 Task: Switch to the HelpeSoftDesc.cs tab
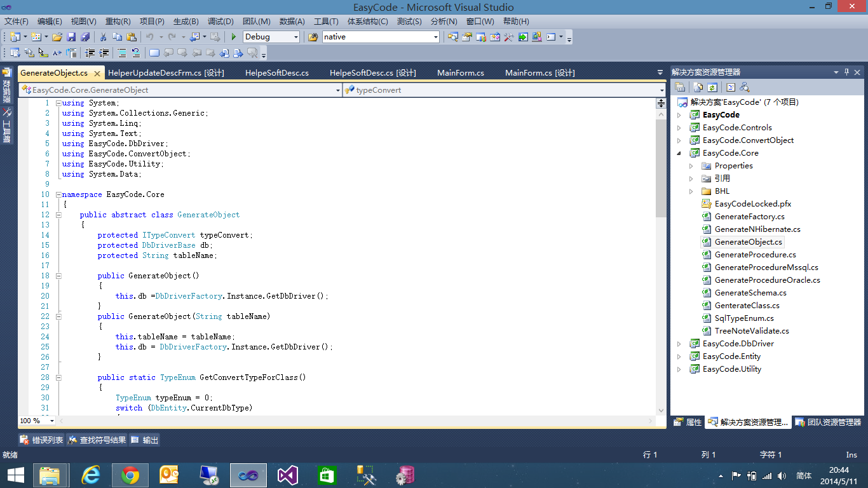coord(277,73)
